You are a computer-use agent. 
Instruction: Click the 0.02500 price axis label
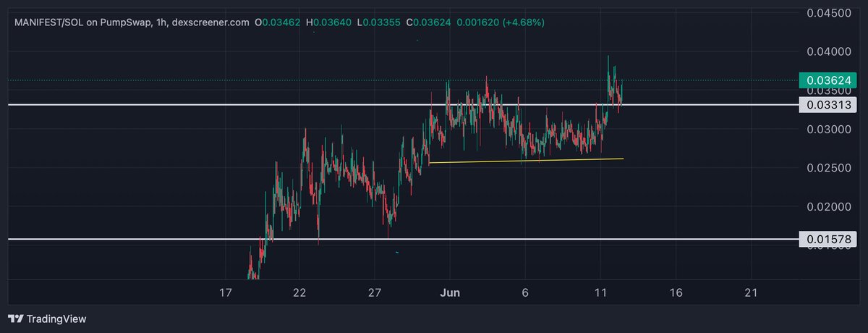pyautogui.click(x=828, y=168)
